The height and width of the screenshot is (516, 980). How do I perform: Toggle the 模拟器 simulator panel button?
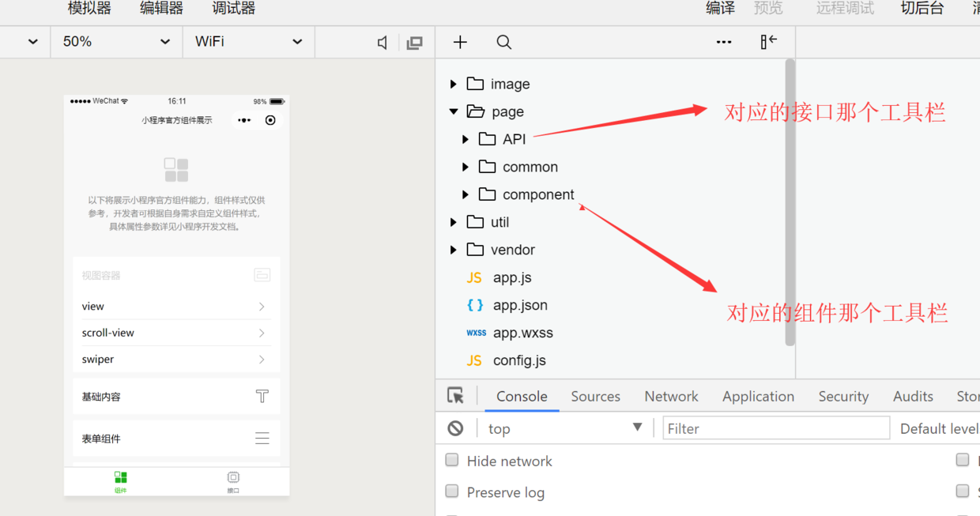coord(89,9)
